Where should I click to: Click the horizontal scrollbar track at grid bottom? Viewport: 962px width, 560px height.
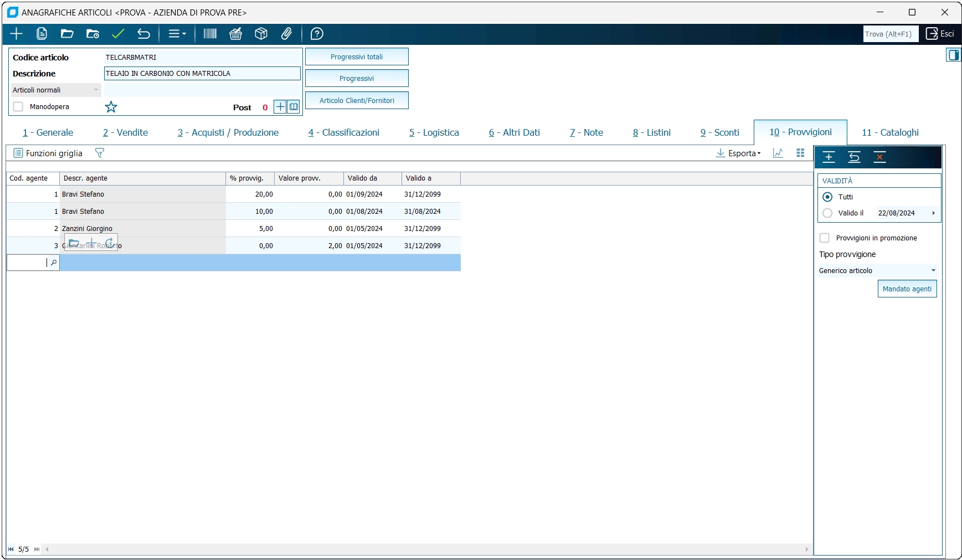point(426,549)
